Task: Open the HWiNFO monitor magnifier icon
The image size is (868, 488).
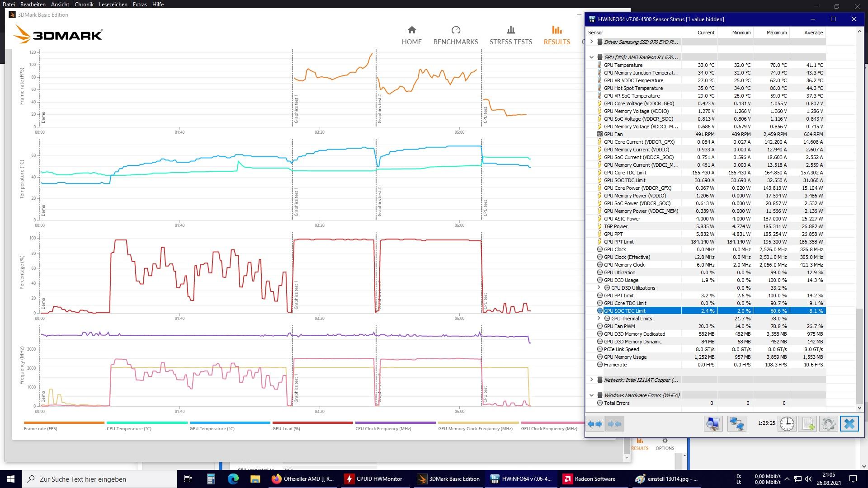Action: [x=713, y=424]
